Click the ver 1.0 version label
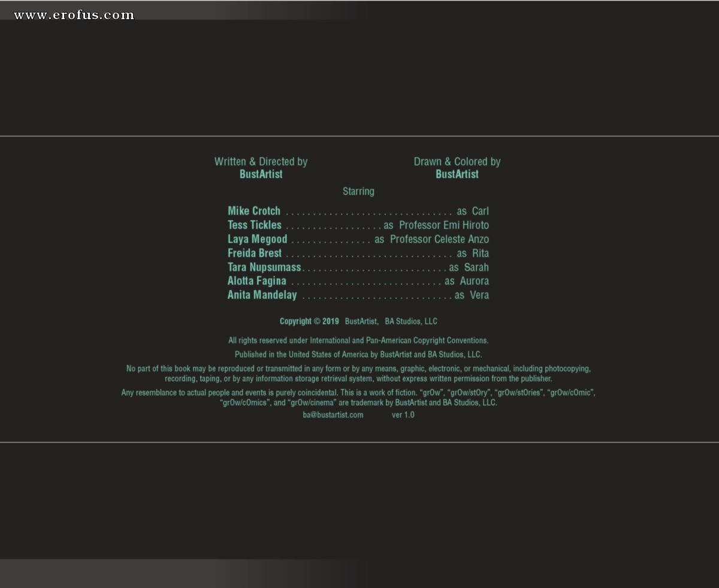This screenshot has height=588, width=719. (403, 415)
